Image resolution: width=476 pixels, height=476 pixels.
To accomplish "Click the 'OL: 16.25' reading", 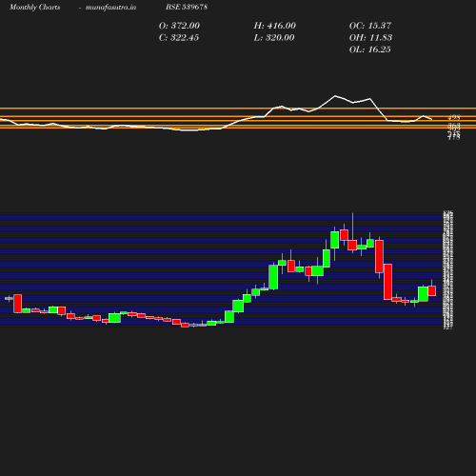I will point(370,50).
